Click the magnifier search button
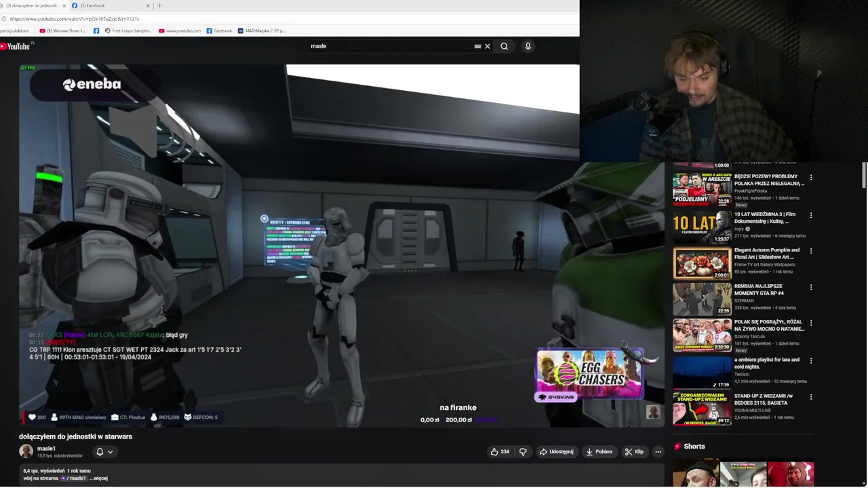The height and width of the screenshot is (488, 868). click(504, 46)
